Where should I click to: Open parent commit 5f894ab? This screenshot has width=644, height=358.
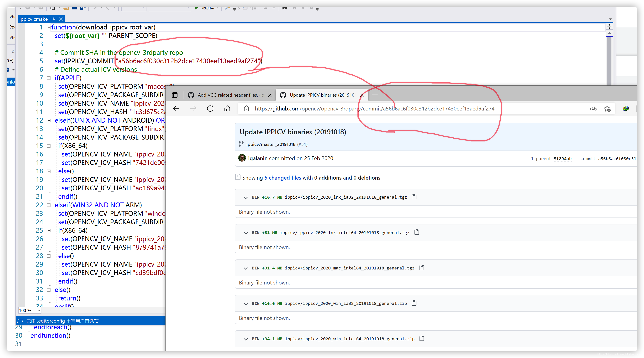point(562,159)
